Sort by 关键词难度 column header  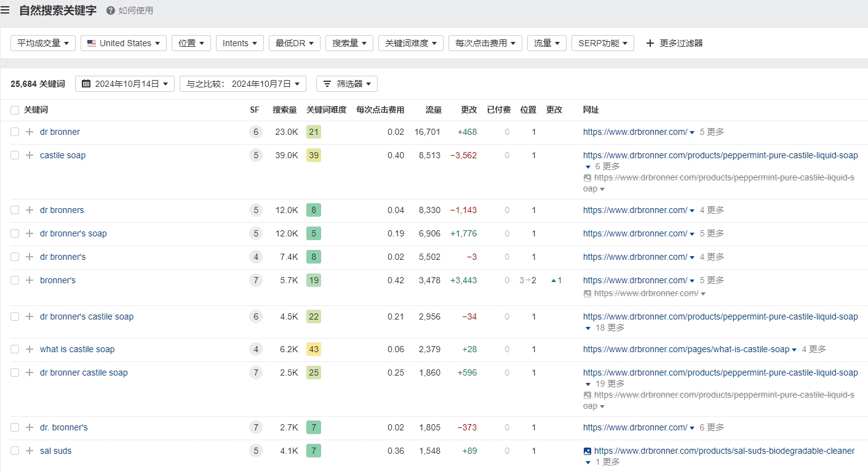coord(327,110)
